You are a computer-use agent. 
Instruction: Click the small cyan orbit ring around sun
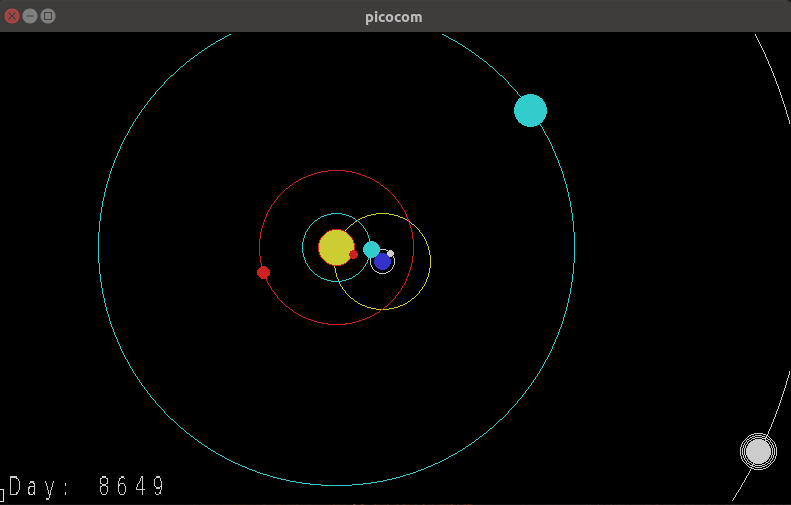click(x=303, y=247)
